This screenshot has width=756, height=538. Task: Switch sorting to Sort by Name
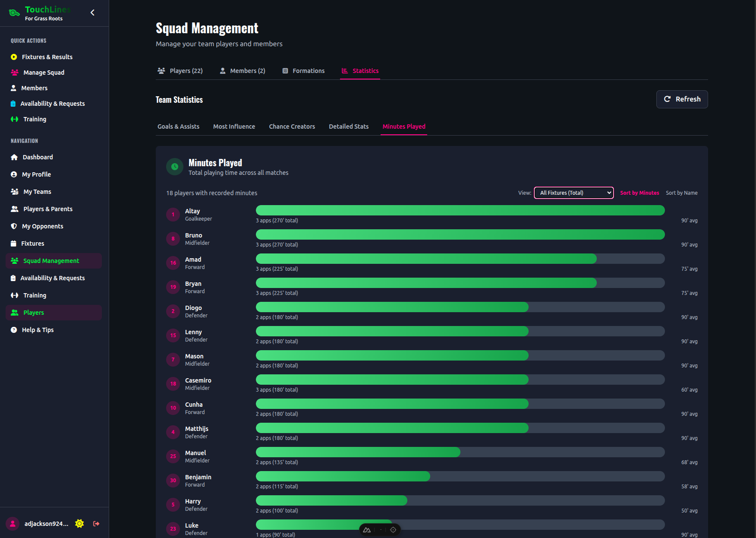tap(682, 193)
